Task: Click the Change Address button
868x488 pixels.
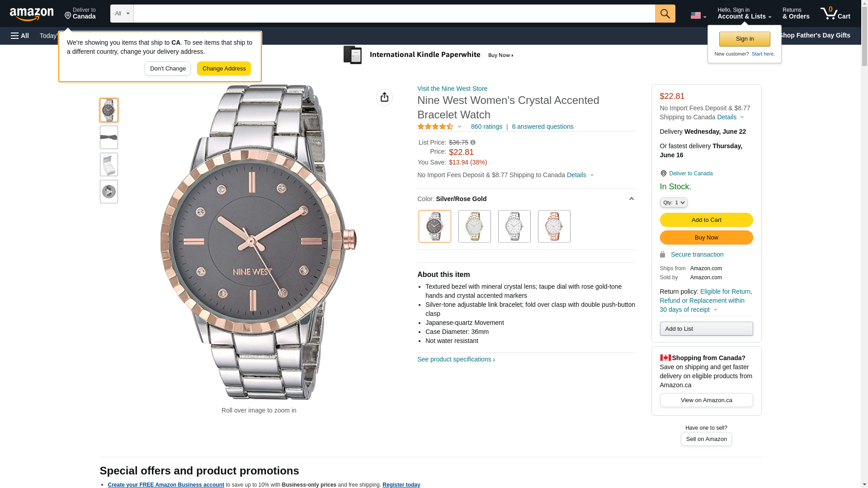Action: click(224, 69)
